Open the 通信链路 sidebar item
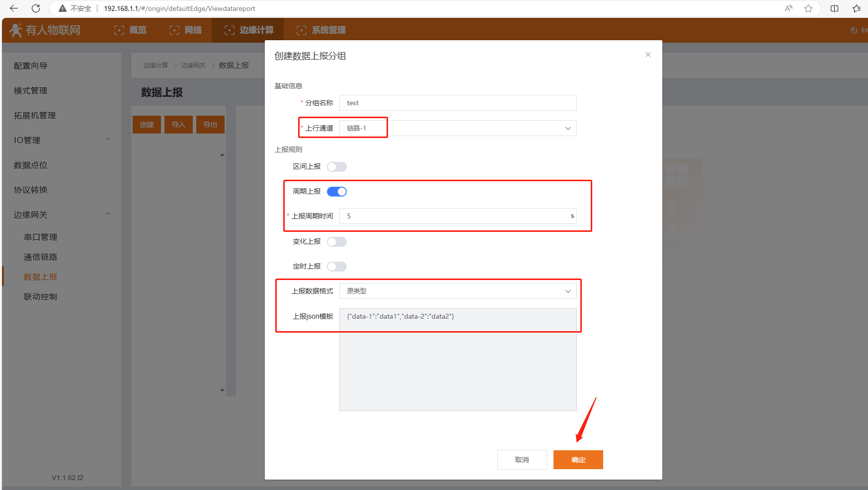Image resolution: width=868 pixels, height=490 pixels. coord(41,257)
